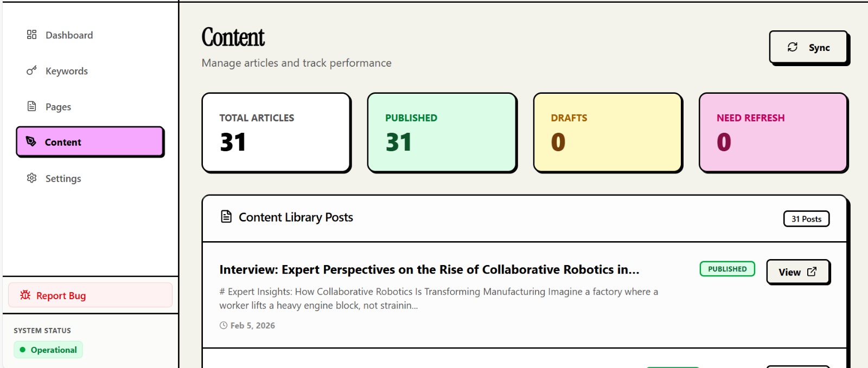
Task: Click the clock icon beside Feb 5, 2026
Action: (x=223, y=325)
